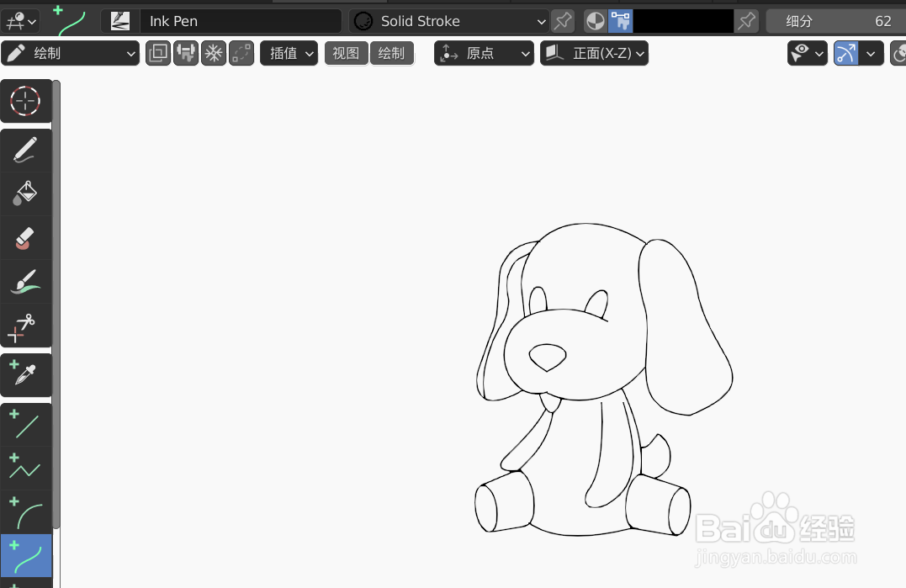Viewport: 906px width, 588px height.
Task: Open the 视图 menu
Action: 346,53
